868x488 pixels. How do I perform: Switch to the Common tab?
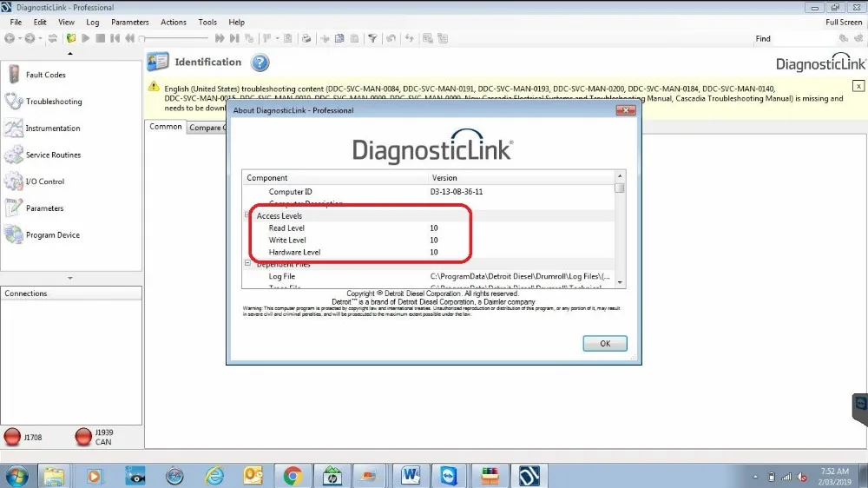pos(166,127)
